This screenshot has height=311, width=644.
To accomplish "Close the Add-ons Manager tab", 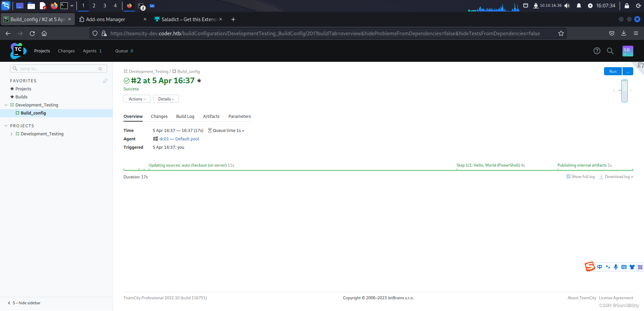I will coord(145,19).
